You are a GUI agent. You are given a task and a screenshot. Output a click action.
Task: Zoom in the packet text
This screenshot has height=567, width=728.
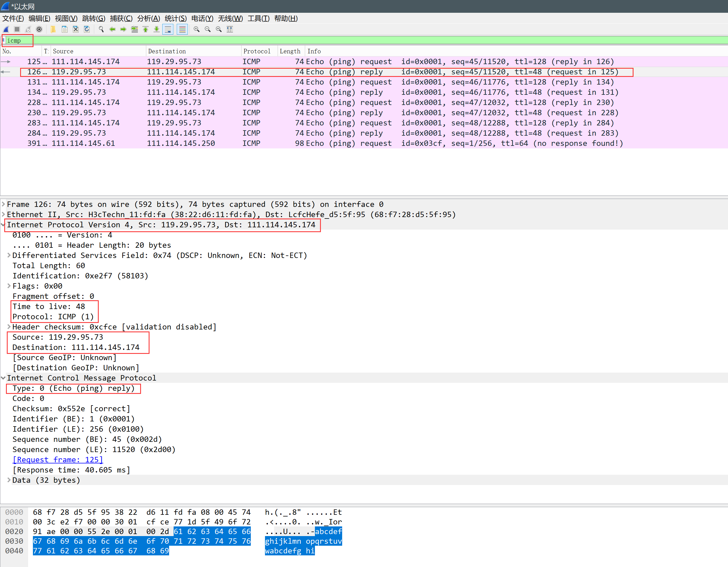(196, 29)
